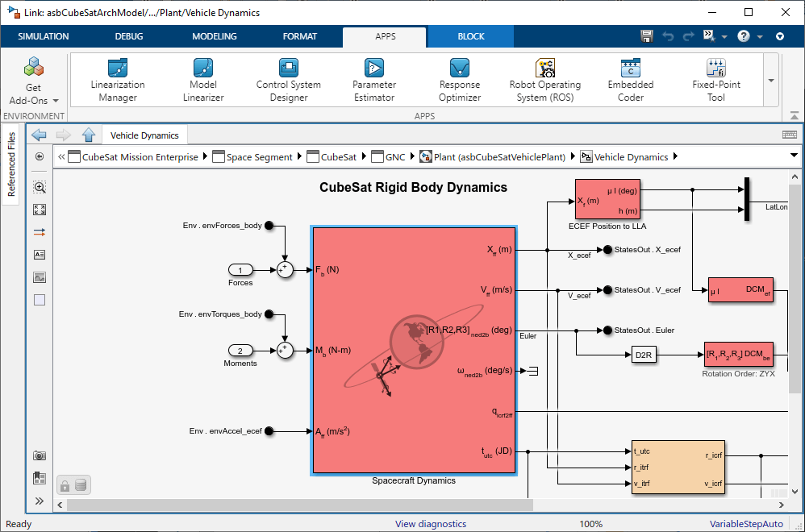The image size is (805, 532).
Task: Toggle the sample time legend arrows icon
Action: pyautogui.click(x=40, y=232)
